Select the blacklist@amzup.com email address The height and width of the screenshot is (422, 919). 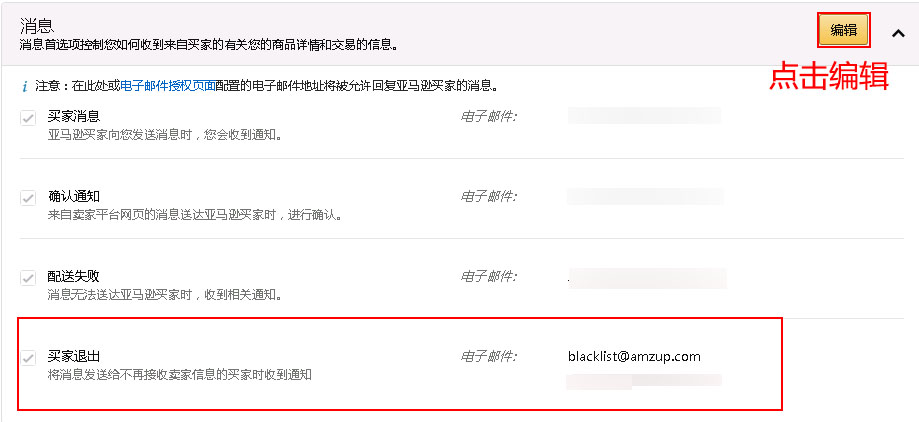pos(634,356)
